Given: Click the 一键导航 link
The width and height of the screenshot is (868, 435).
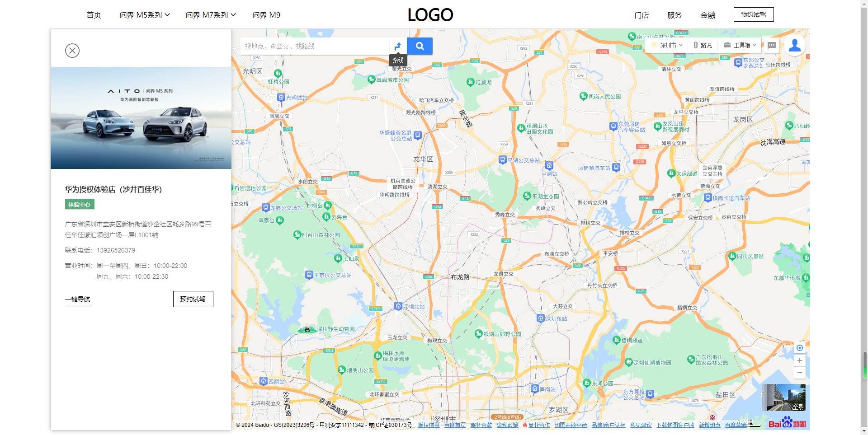Looking at the screenshot, I should pos(78,299).
